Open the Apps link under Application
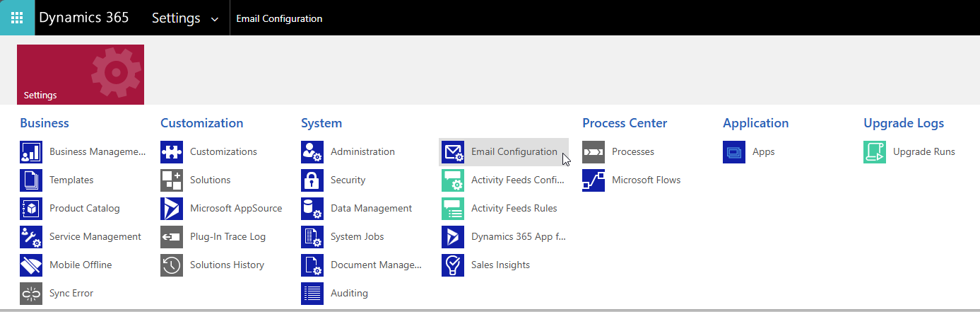Image resolution: width=980 pixels, height=312 pixels. [763, 152]
